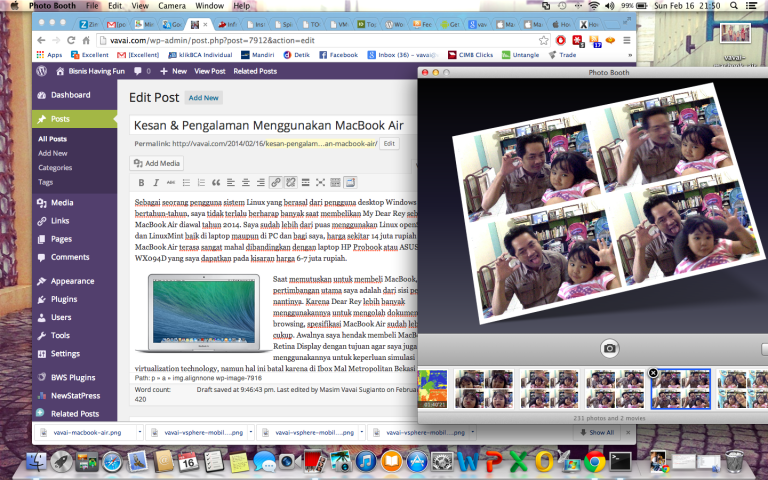Click the Add Media button

pyautogui.click(x=158, y=163)
